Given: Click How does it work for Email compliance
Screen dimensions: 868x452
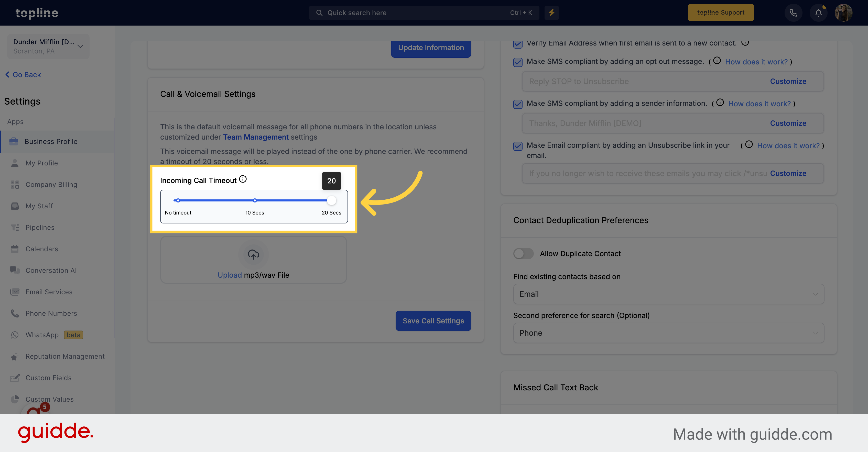Looking at the screenshot, I should point(788,146).
